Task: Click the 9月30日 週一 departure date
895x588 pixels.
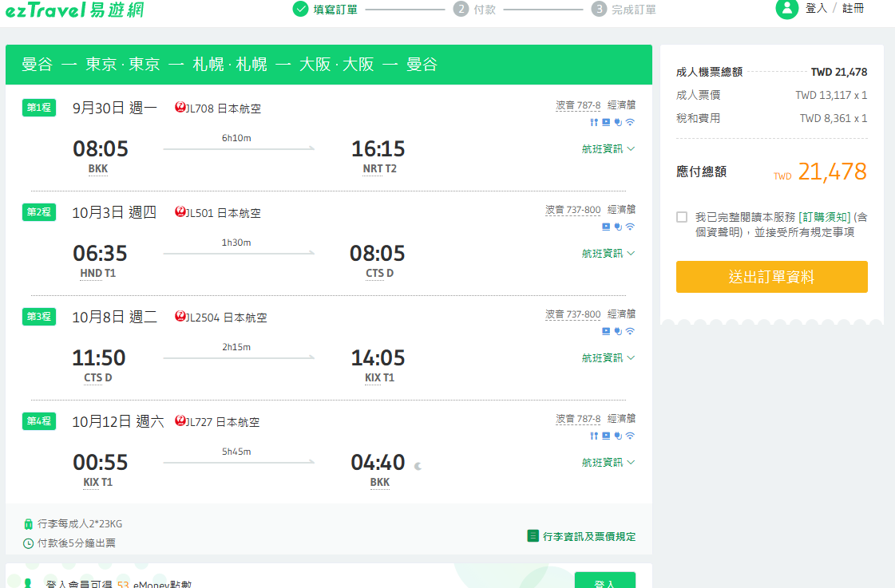Action: coord(115,108)
